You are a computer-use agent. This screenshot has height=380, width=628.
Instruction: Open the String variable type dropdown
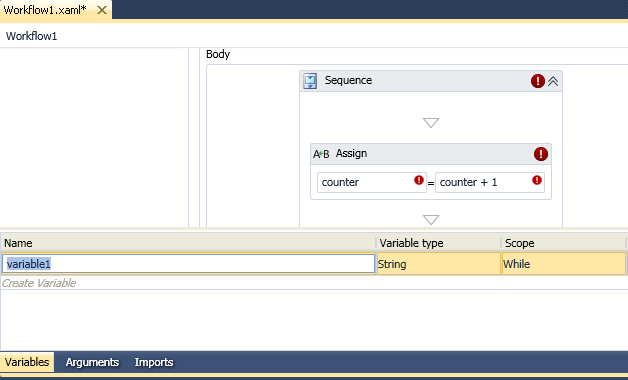(439, 264)
